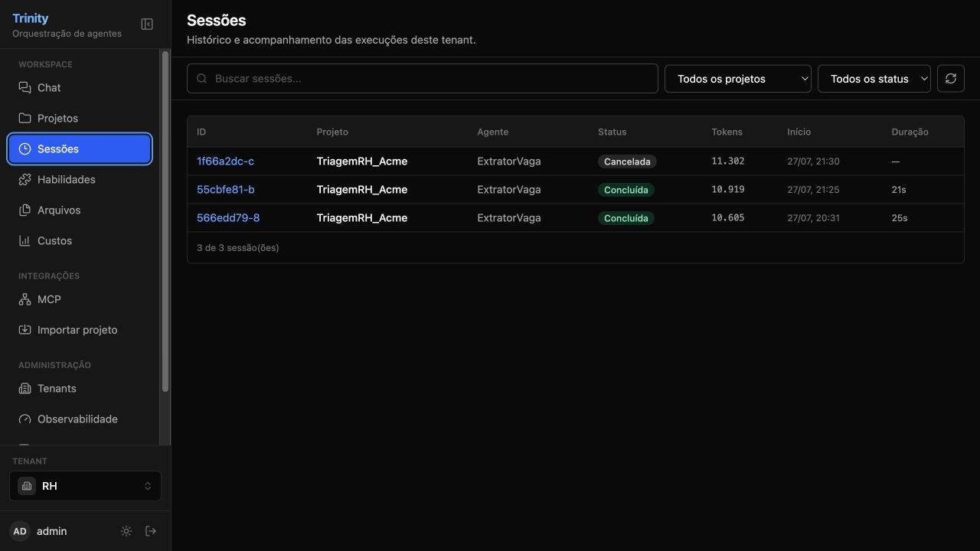The width and height of the screenshot is (980, 551).
Task: Click the MCP network icon
Action: (25, 300)
